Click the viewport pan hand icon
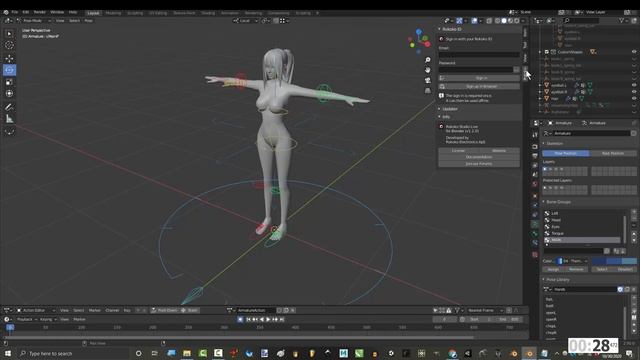640x360 pixels. [428, 70]
